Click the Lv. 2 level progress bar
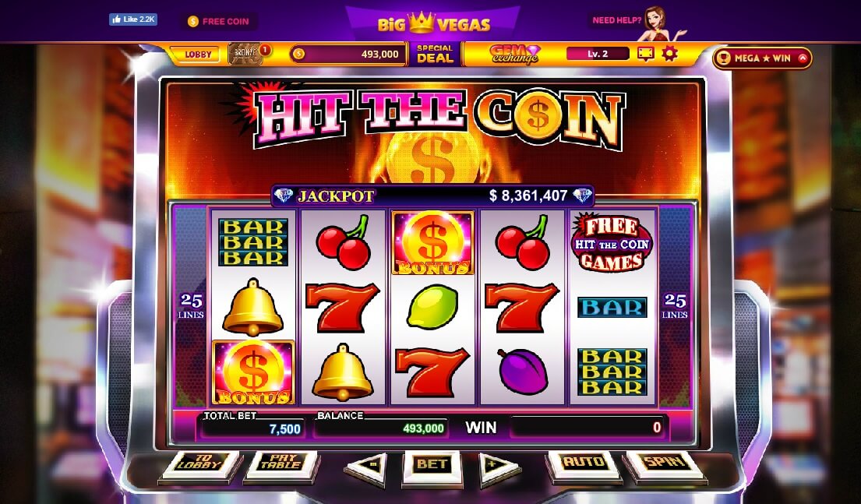 (598, 54)
